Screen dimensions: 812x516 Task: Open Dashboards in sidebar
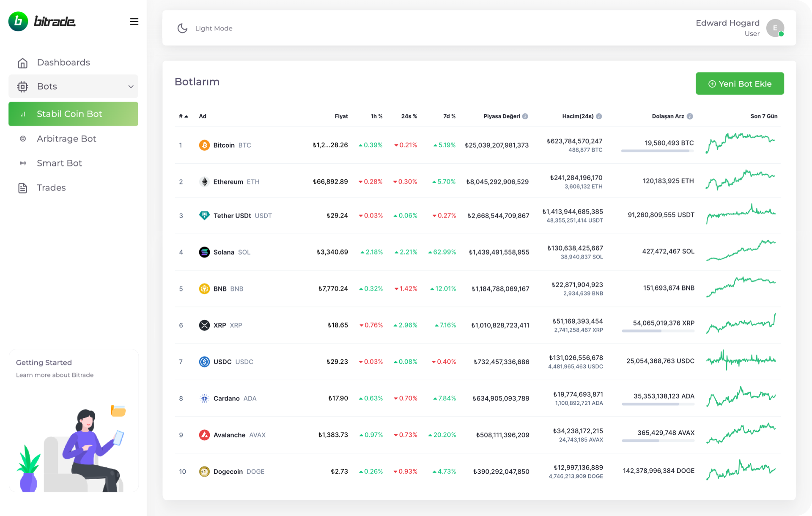[x=63, y=63]
